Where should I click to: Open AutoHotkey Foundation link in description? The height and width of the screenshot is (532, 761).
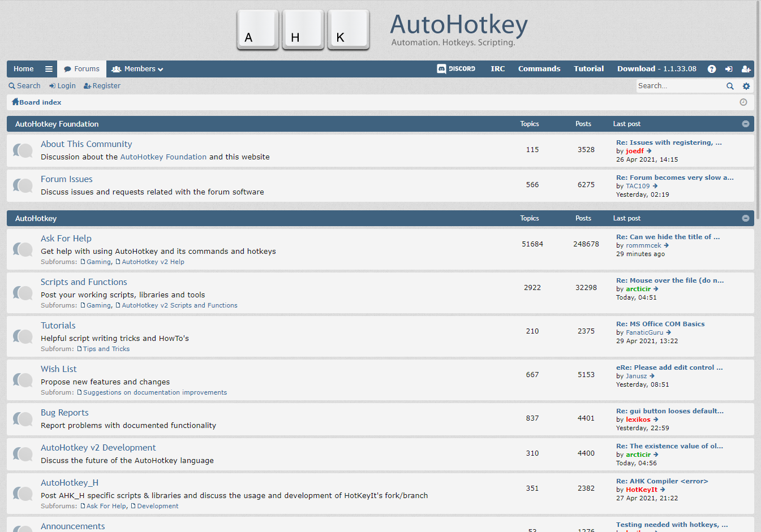[164, 157]
